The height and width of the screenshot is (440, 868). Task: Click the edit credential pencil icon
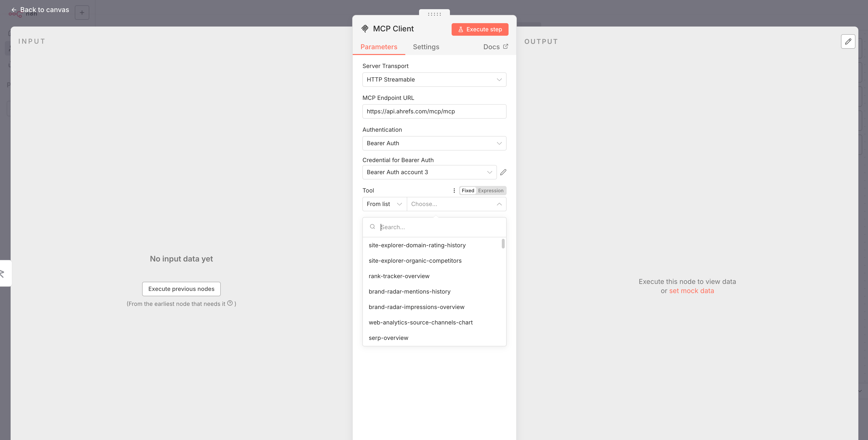[503, 172]
